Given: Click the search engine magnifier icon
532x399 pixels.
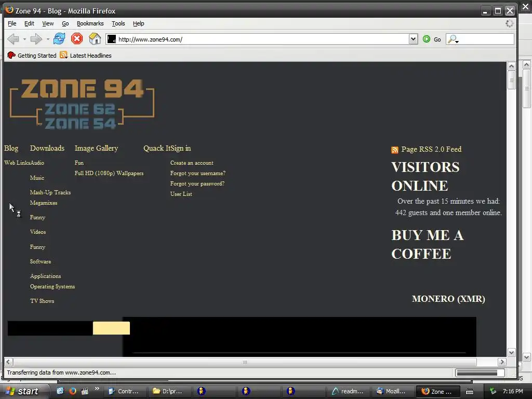Looking at the screenshot, I should 453,39.
